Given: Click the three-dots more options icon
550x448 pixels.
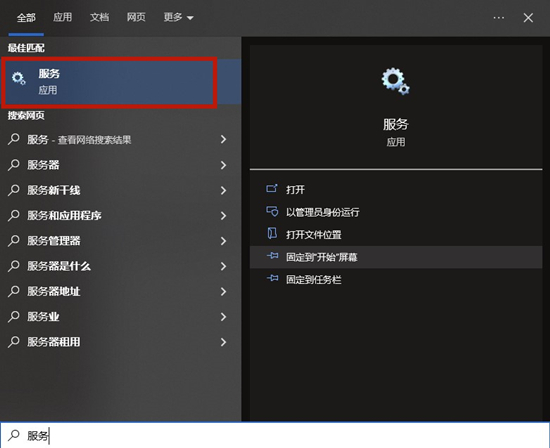Looking at the screenshot, I should tap(498, 18).
